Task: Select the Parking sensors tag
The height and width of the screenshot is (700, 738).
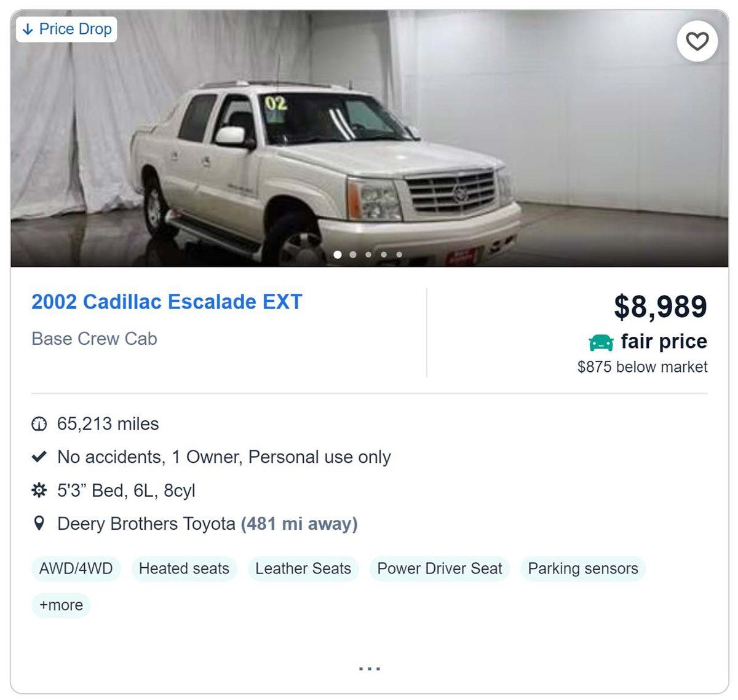Action: (583, 568)
